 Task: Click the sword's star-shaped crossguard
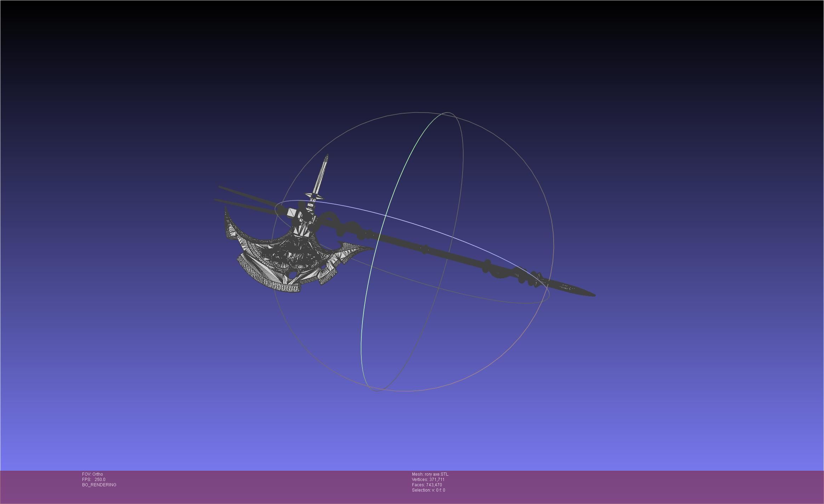314,195
